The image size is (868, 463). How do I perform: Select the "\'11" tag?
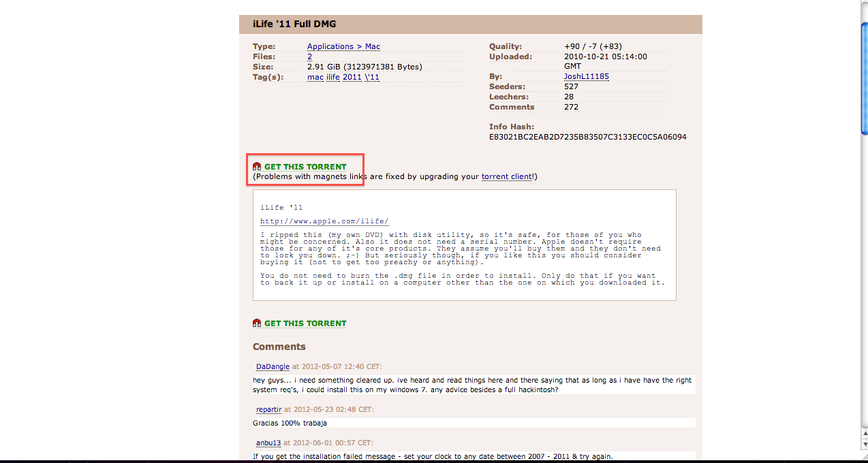point(372,77)
